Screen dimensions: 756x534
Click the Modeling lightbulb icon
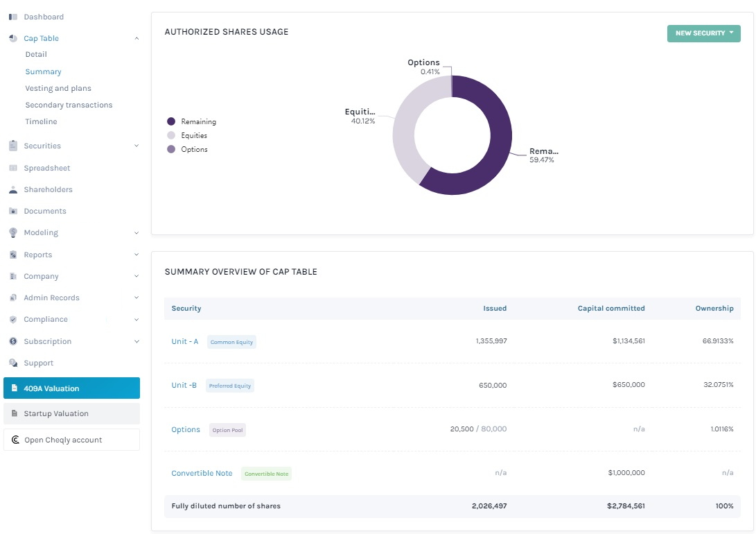coord(13,232)
